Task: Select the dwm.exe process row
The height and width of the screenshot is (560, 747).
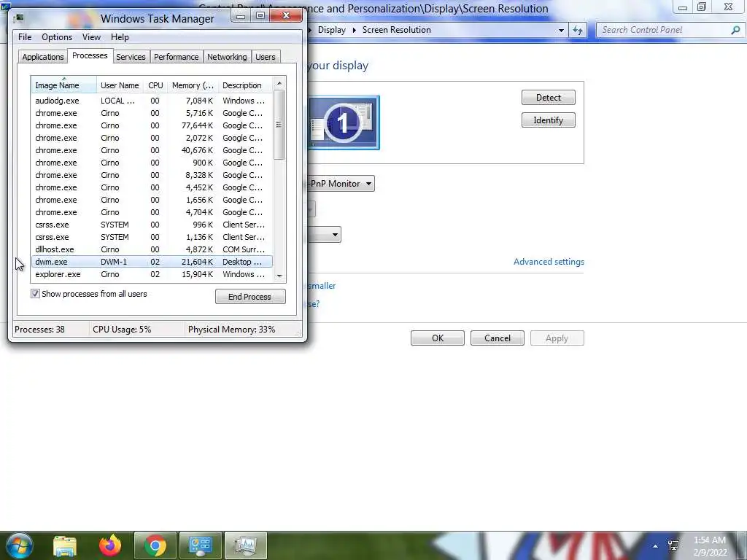Action: coord(152,262)
